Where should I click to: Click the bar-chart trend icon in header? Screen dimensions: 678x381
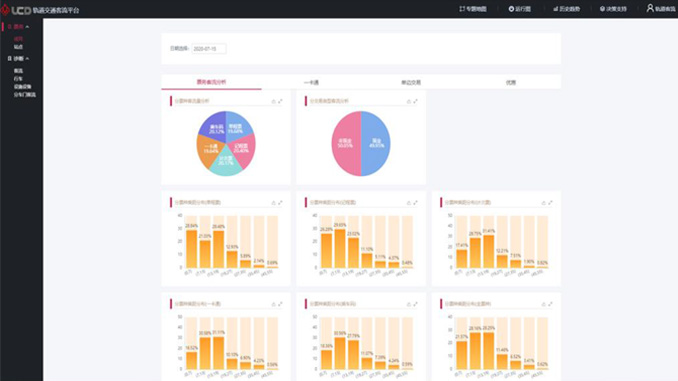point(556,9)
